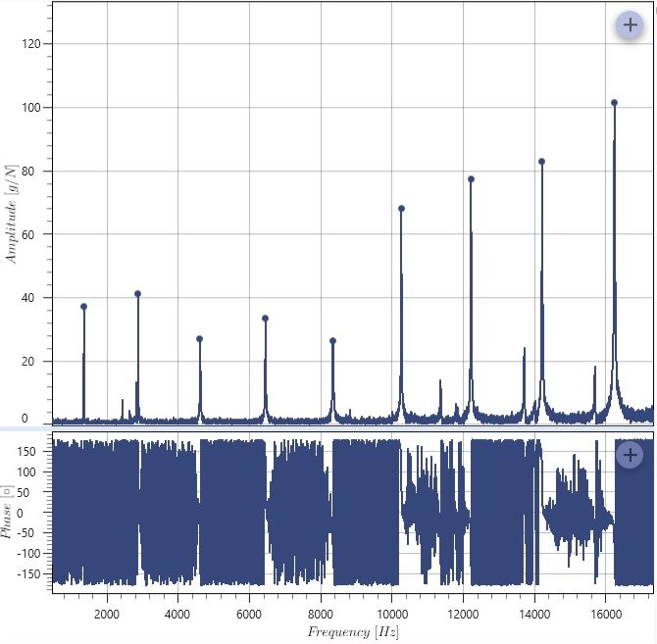This screenshot has height=644, width=657.
Task: Select the peak marker near 4600 Hz
Action: click(199, 339)
